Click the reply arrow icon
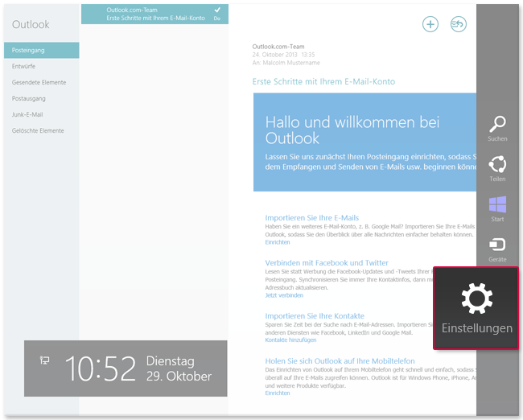The height and width of the screenshot is (420, 523). [x=458, y=24]
